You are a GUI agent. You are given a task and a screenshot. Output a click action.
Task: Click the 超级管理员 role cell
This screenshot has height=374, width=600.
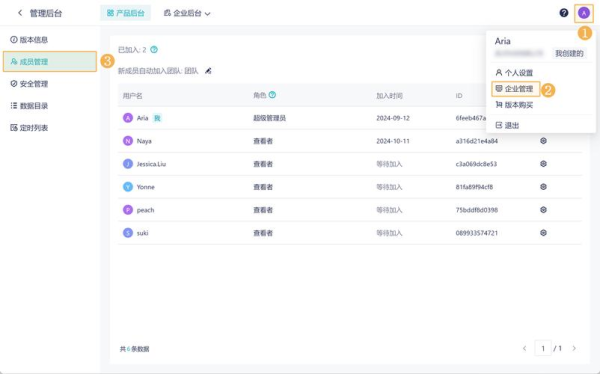point(269,118)
